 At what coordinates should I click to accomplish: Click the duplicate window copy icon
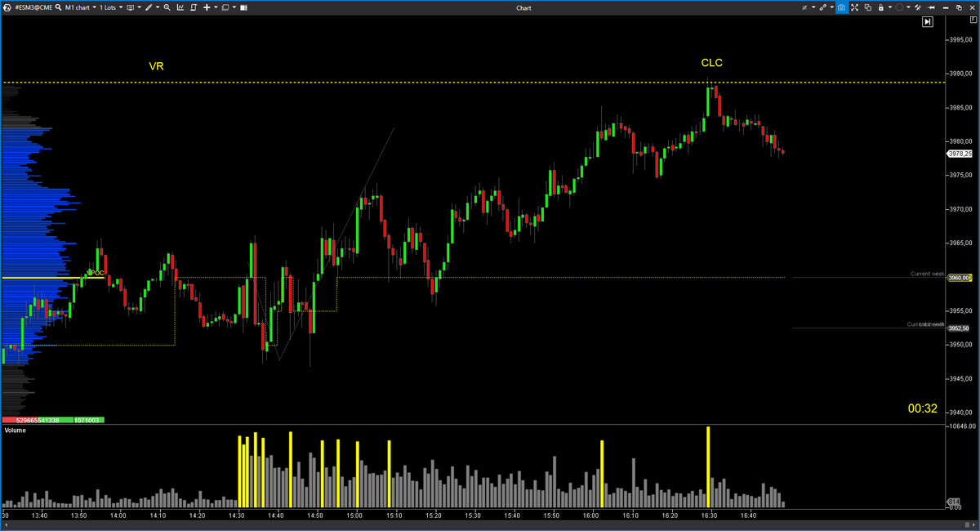pos(868,7)
